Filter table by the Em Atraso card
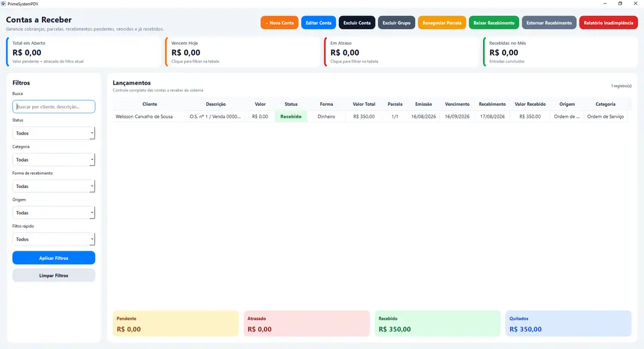Image resolution: width=644 pixels, height=349 pixels. click(401, 52)
